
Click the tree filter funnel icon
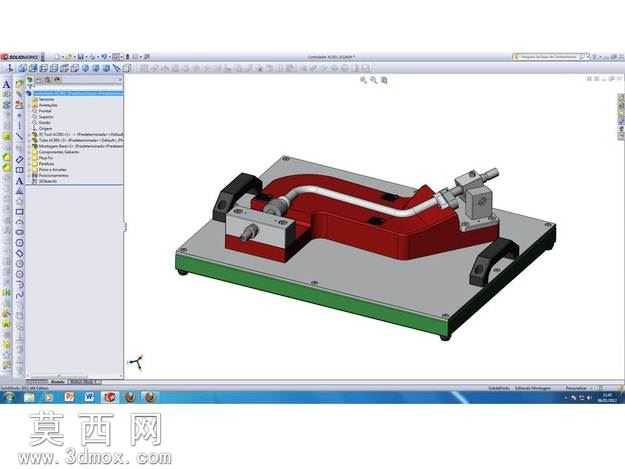[29, 87]
